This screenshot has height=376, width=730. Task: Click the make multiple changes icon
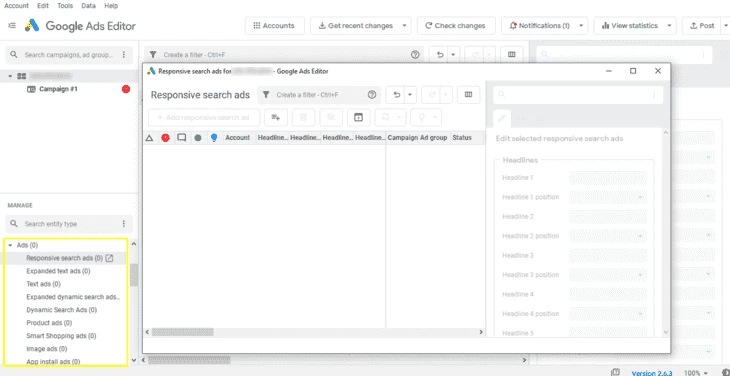(276, 118)
